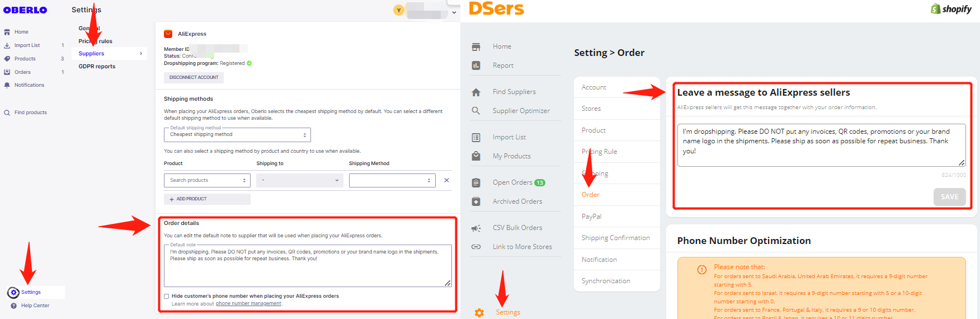Click Supplier Optimizer magnifier icon

point(476,111)
